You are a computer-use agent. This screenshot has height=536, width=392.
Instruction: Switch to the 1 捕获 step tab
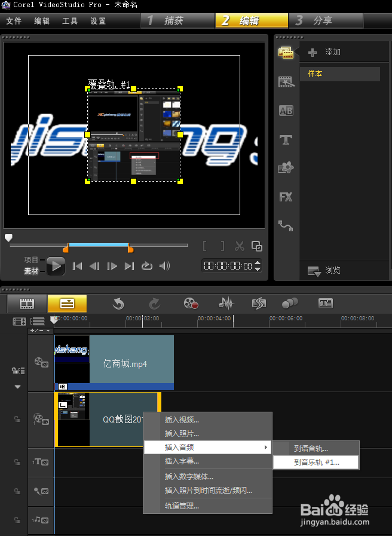click(x=177, y=21)
